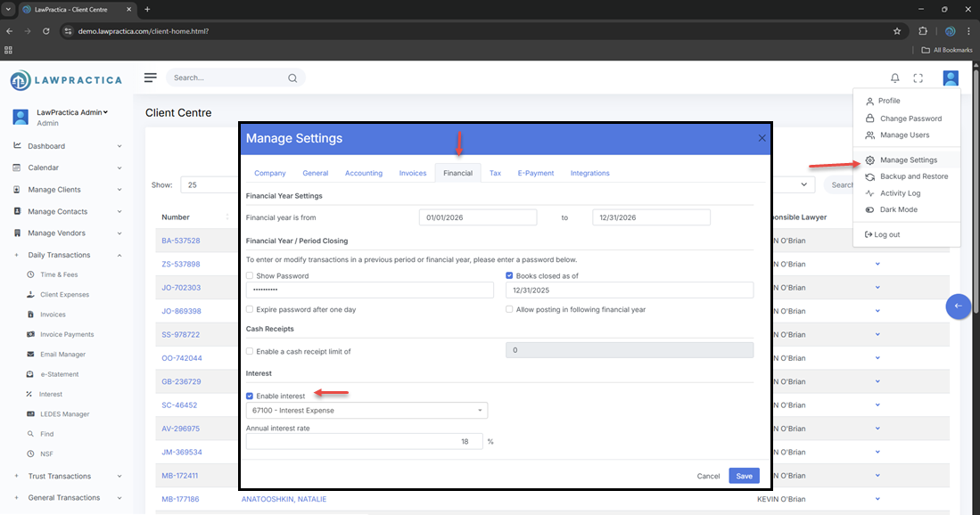This screenshot has width=980, height=515.
Task: Open client number BA-537528 link
Action: point(180,241)
